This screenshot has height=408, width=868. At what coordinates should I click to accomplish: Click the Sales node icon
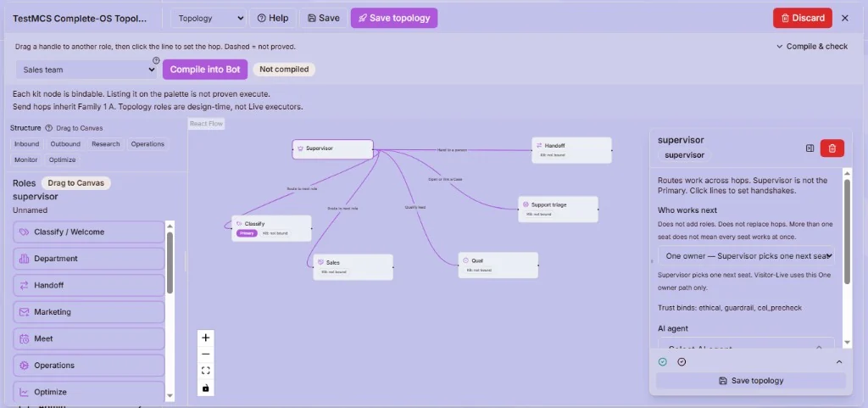[x=320, y=262]
